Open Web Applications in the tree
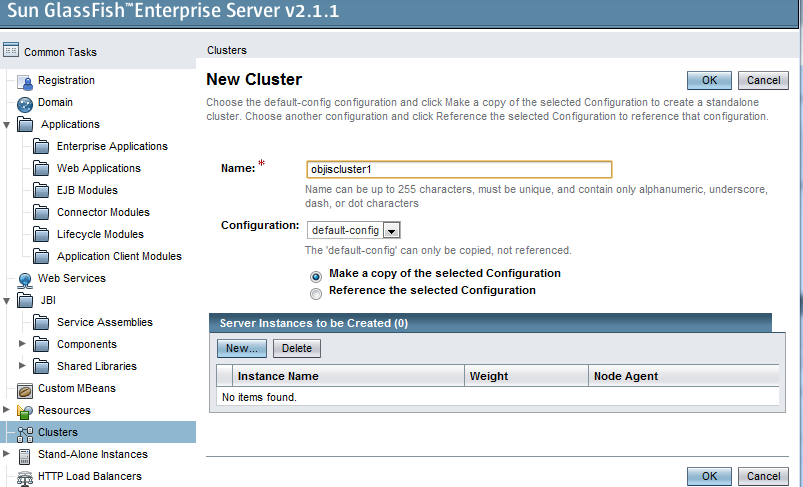This screenshot has width=803, height=487. 98,169
